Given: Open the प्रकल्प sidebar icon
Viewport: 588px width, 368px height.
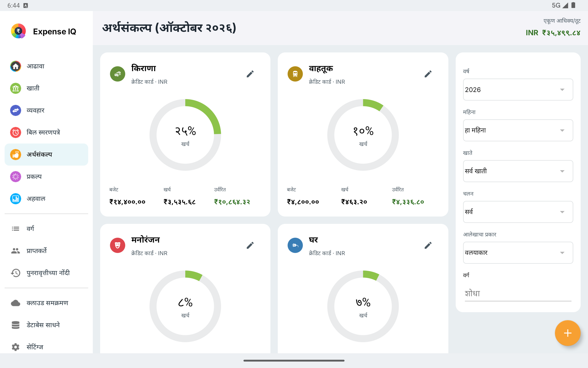Looking at the screenshot, I should point(16,177).
